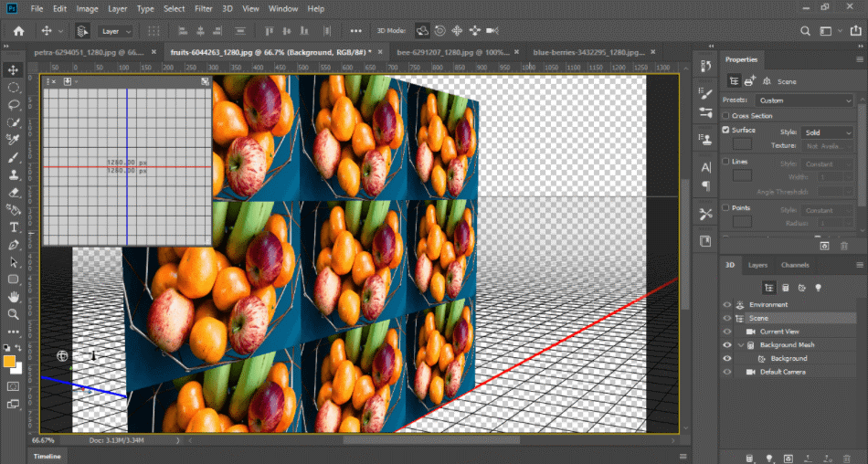The width and height of the screenshot is (868, 464).
Task: Activate Roll the 3D Camera mode
Action: (440, 31)
